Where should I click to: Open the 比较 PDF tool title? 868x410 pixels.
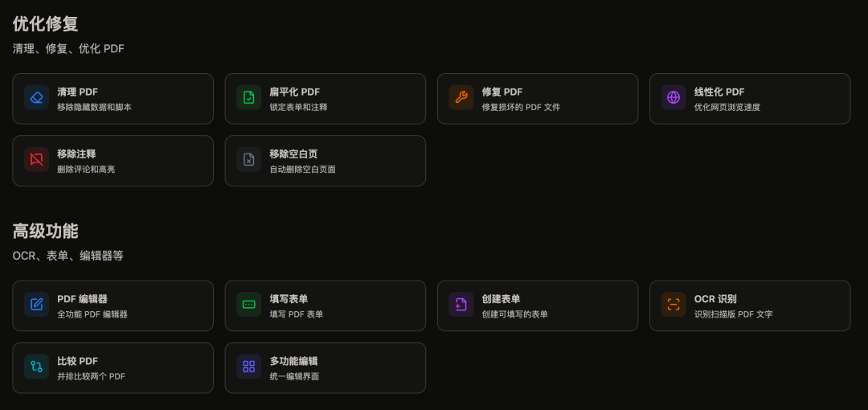tap(77, 361)
